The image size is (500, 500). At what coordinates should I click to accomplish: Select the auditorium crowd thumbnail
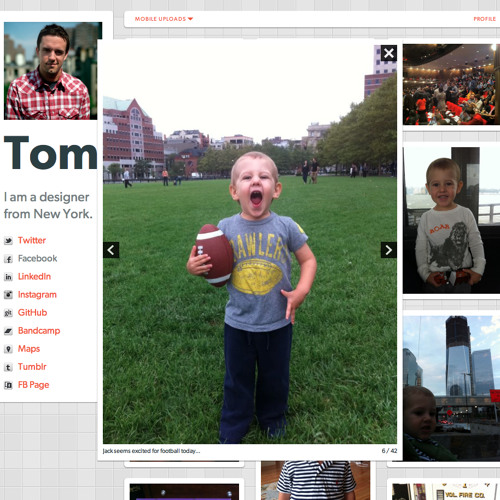tap(451, 84)
